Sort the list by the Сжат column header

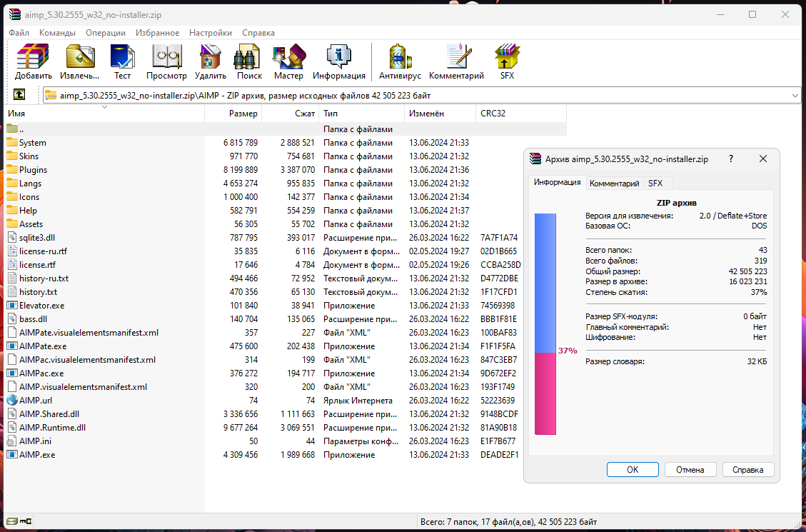(291, 114)
